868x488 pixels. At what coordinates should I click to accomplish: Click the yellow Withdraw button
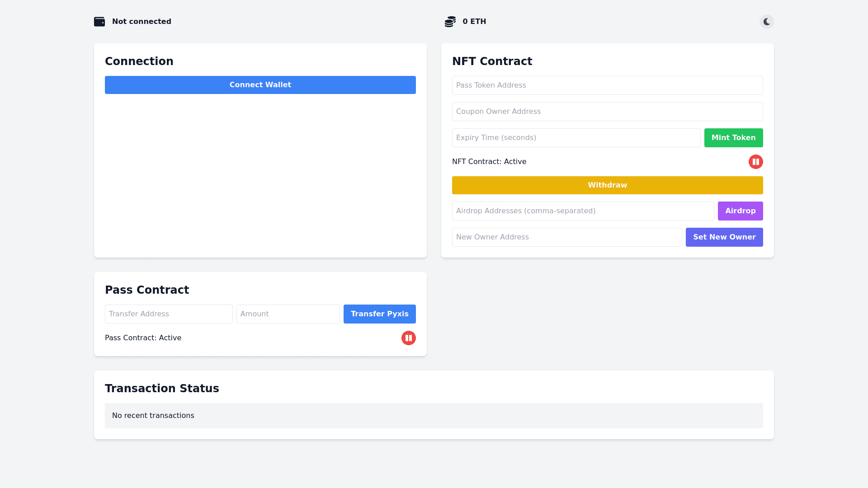point(607,185)
